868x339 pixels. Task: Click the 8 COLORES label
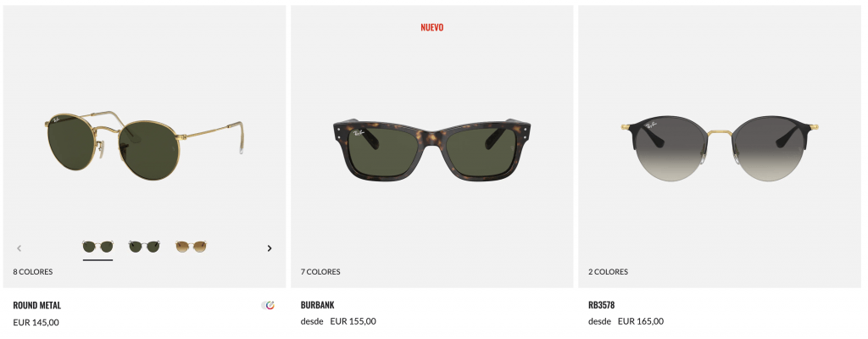tap(33, 272)
